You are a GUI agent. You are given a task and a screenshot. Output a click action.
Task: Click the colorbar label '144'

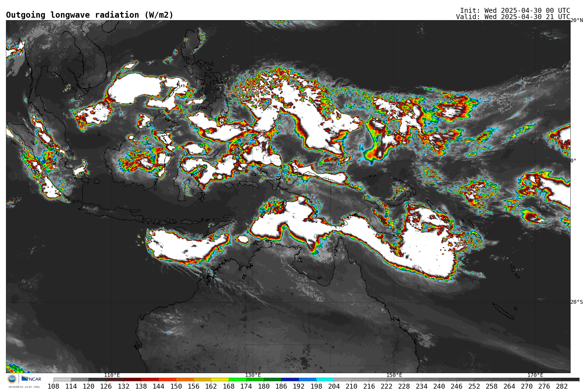click(x=159, y=386)
